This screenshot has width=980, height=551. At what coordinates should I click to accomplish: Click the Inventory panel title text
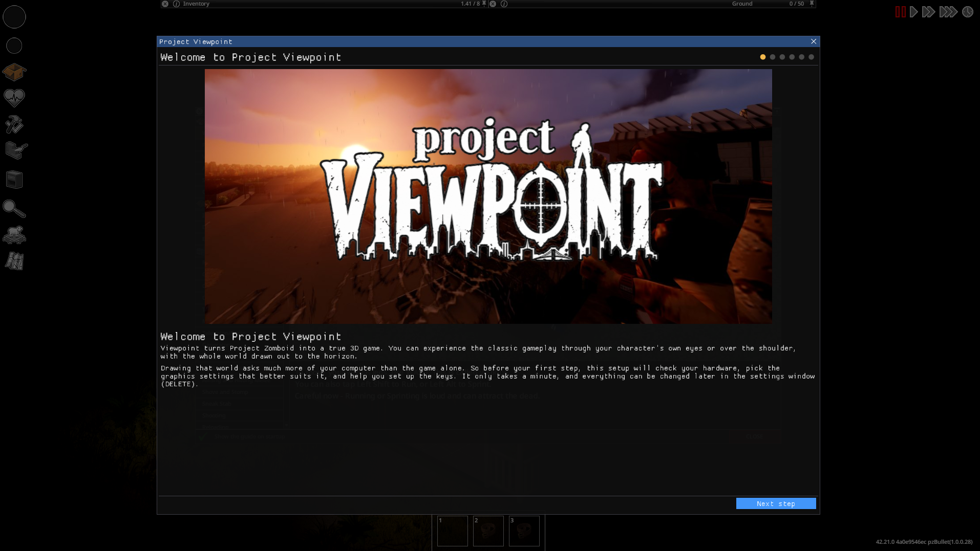point(196,4)
